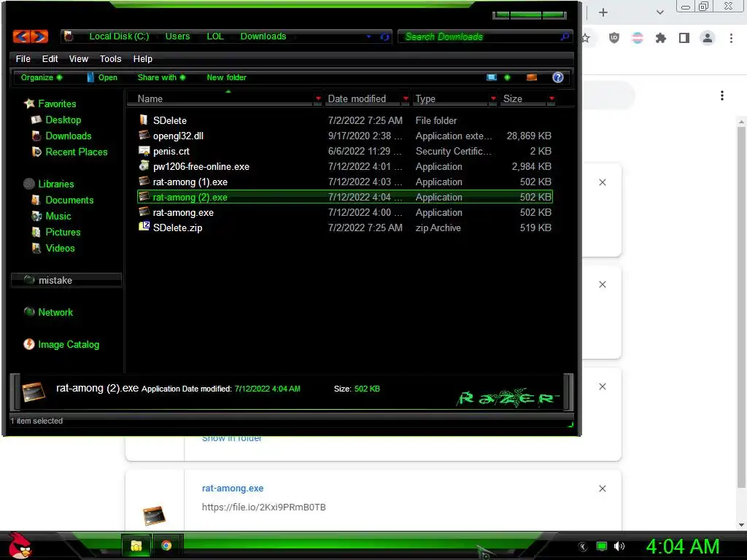
Task: Open Chrome tab search chevron
Action: pos(659,12)
